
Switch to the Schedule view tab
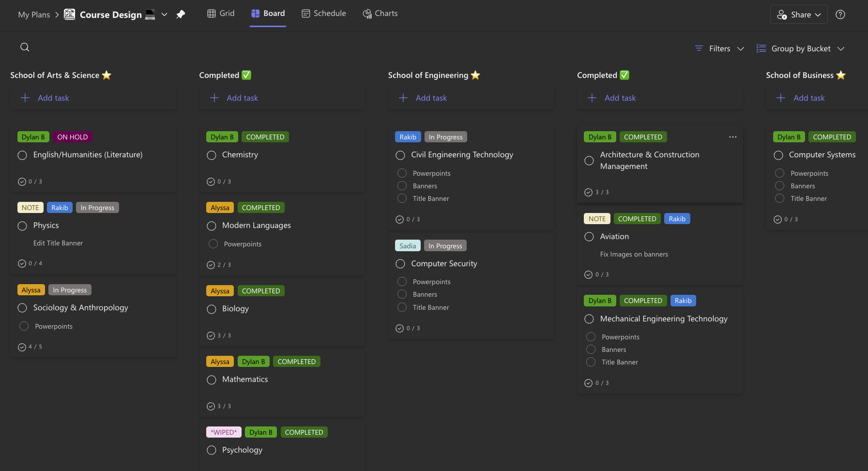click(x=324, y=14)
